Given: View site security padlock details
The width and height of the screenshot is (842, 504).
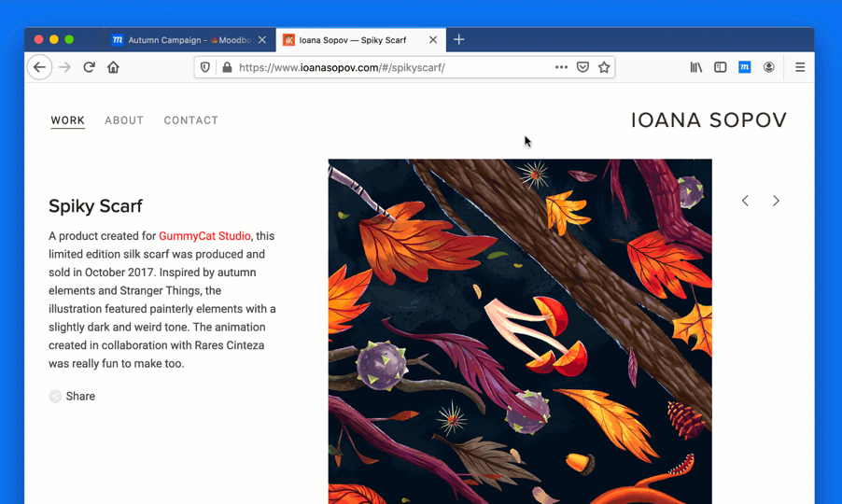Looking at the screenshot, I should tap(227, 67).
